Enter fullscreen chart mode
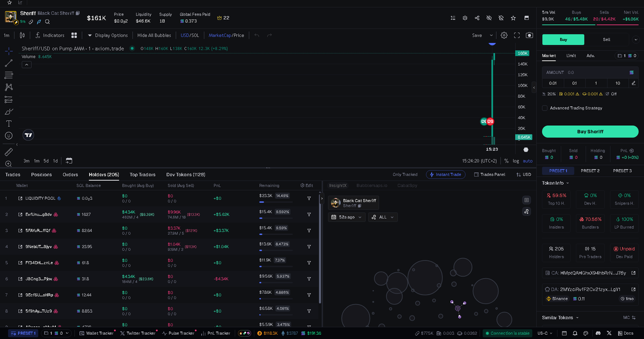This screenshot has height=339, width=644. (517, 35)
